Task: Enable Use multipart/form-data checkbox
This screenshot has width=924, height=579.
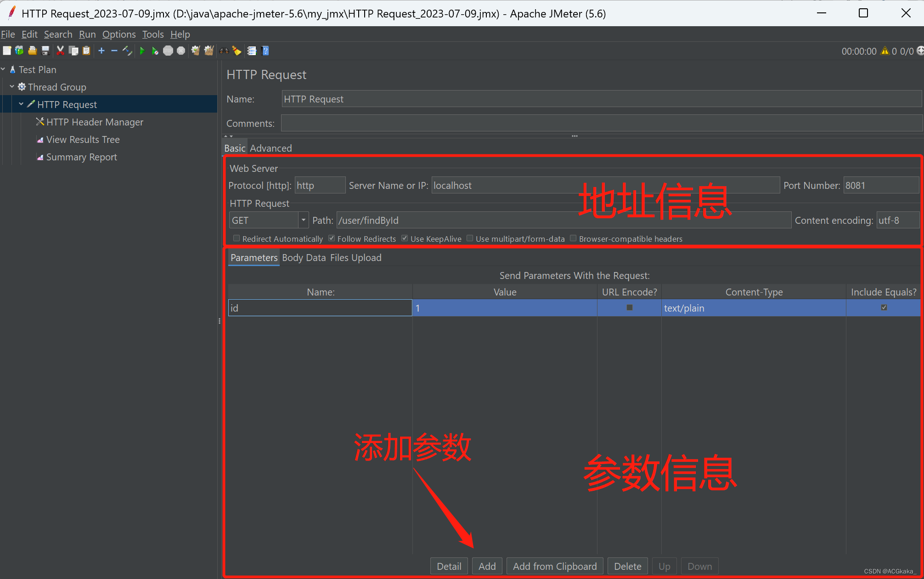Action: coord(470,238)
